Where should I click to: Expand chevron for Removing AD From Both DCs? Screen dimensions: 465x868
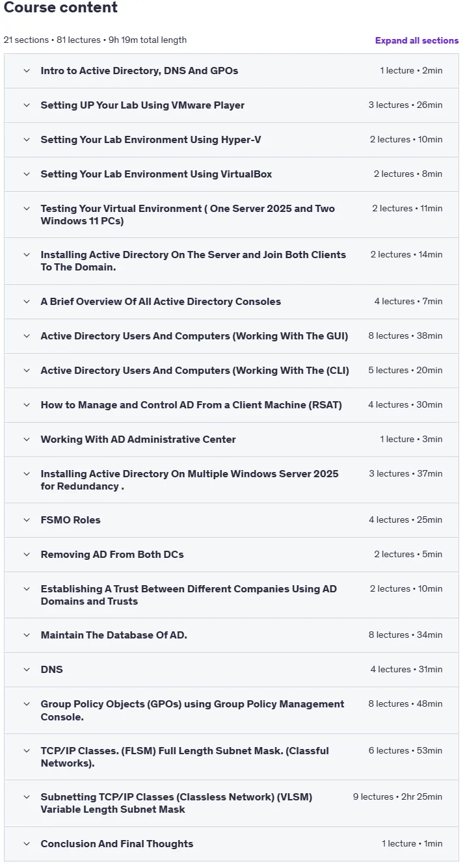(27, 554)
